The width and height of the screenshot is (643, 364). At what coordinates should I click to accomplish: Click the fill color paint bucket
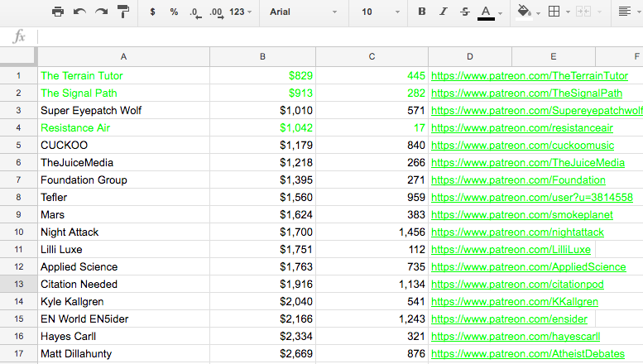(524, 12)
